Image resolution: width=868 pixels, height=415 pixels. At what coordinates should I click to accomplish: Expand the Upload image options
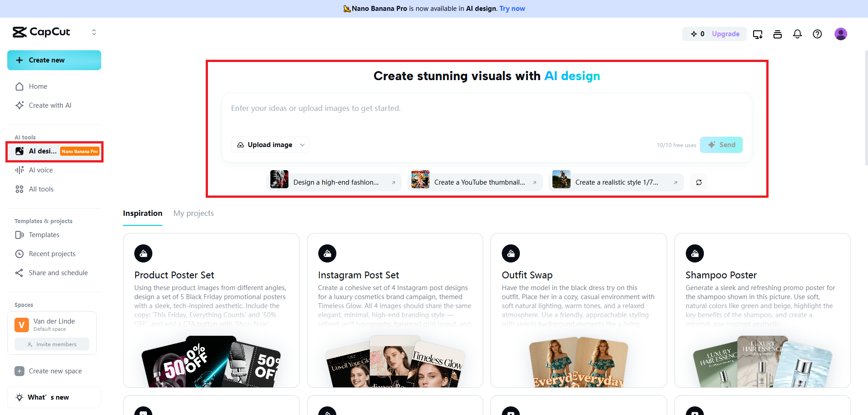302,145
